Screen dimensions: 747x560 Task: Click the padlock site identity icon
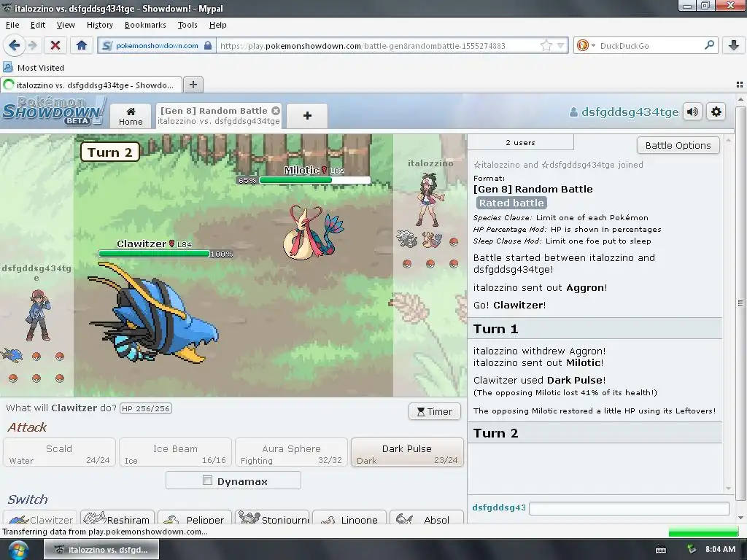click(208, 46)
